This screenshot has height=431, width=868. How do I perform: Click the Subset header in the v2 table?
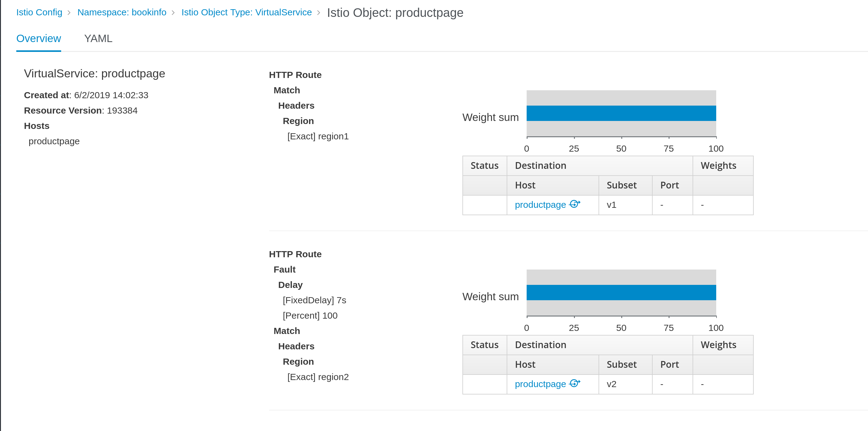click(625, 364)
